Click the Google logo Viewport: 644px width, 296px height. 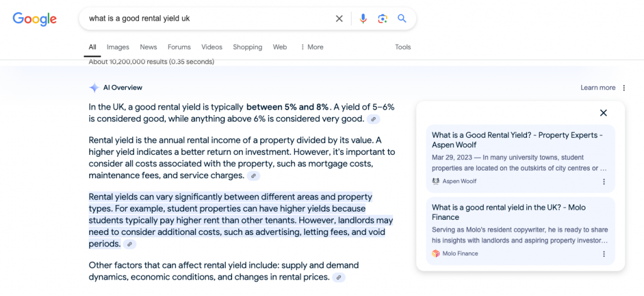tap(35, 19)
